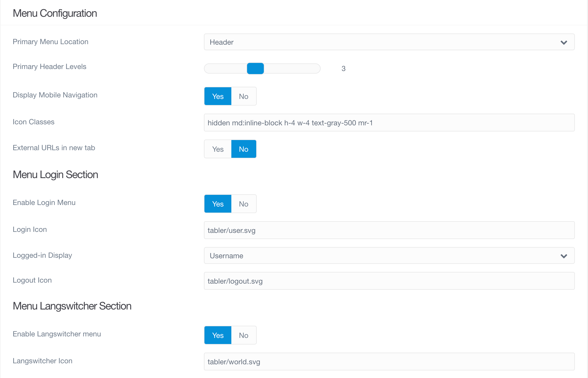This screenshot has width=588, height=378.
Task: Move the Primary Header Levels slider handle
Action: [x=255, y=68]
